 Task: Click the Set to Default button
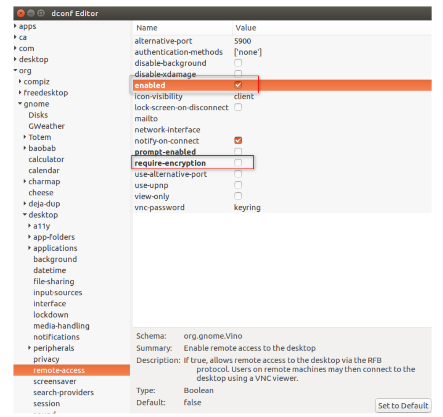point(403,406)
